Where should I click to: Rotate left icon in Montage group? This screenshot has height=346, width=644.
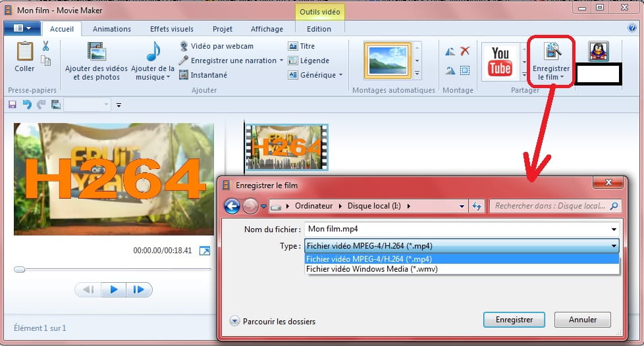click(450, 51)
